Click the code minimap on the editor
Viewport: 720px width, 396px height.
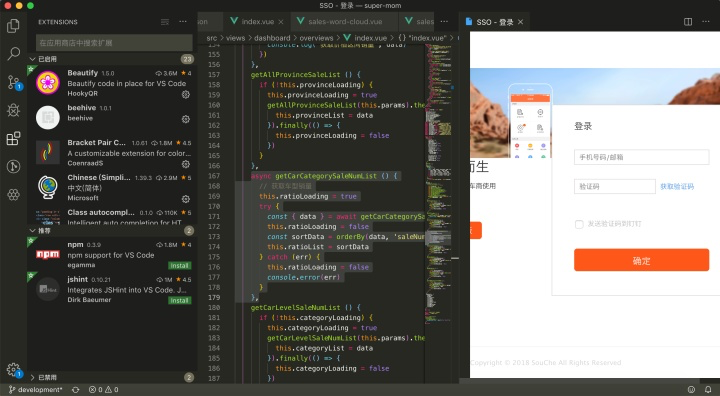coord(438,184)
